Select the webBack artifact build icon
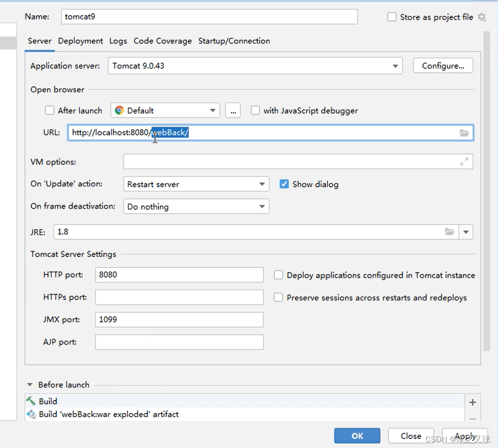 click(32, 414)
